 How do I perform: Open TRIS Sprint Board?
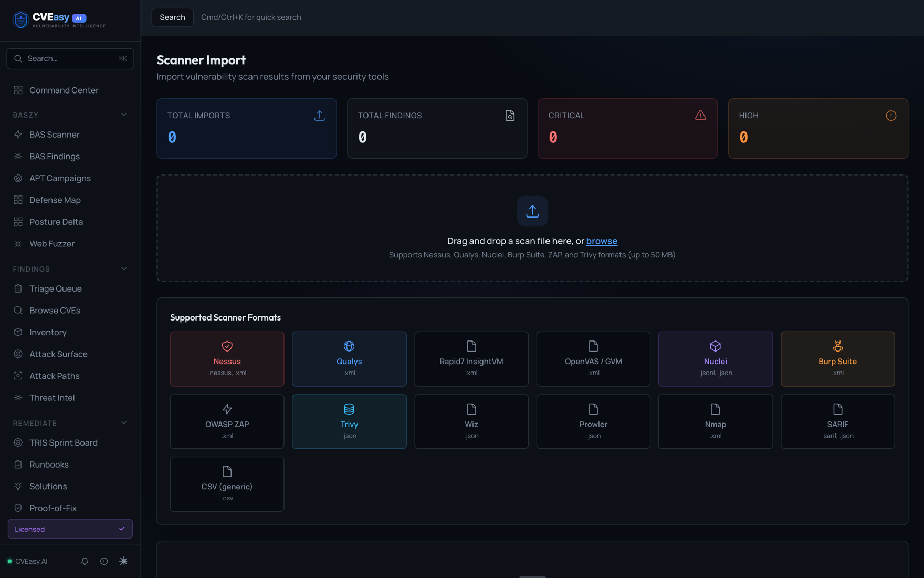[70, 442]
